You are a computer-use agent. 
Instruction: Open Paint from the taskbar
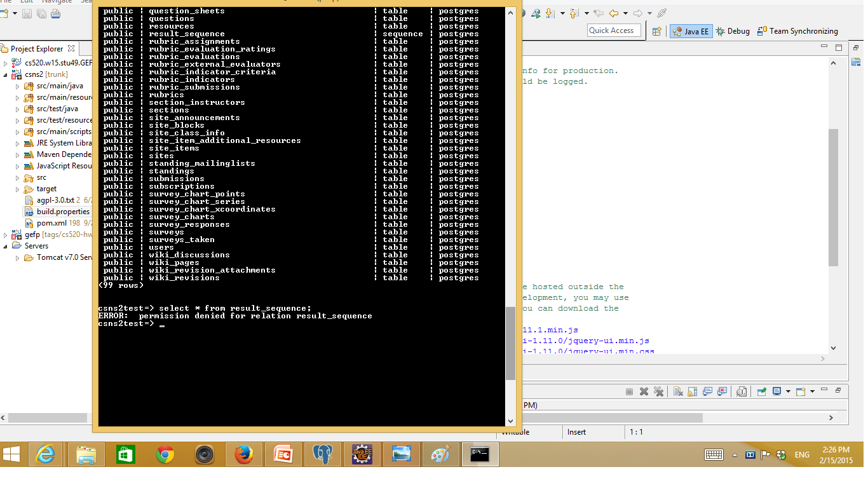440,454
